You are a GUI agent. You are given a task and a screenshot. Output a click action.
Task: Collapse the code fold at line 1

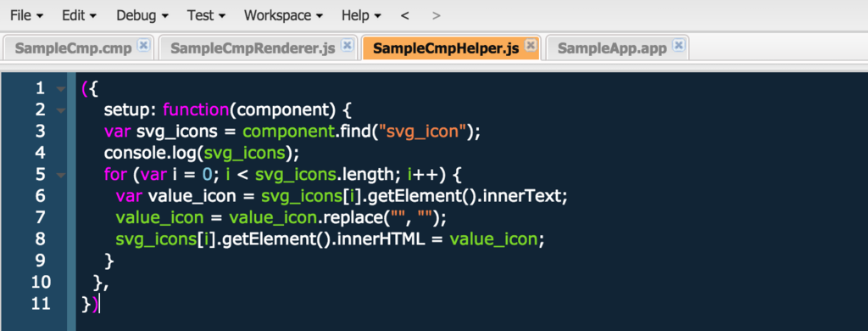click(60, 89)
